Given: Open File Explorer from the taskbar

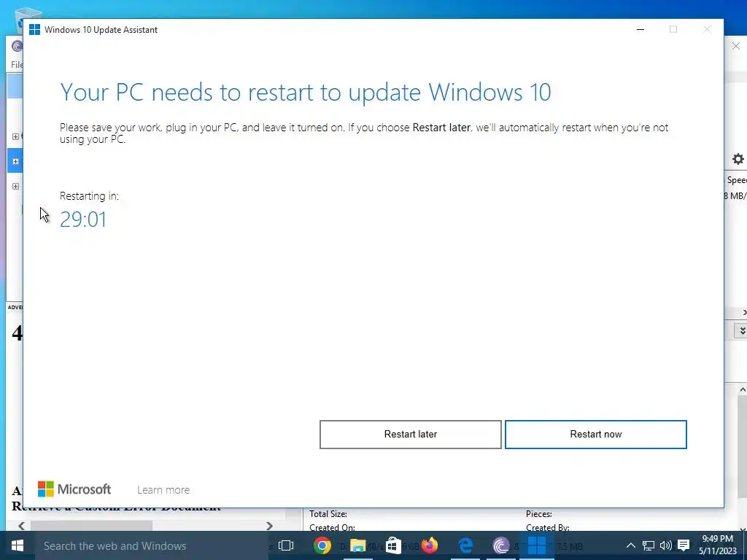Looking at the screenshot, I should (357, 545).
